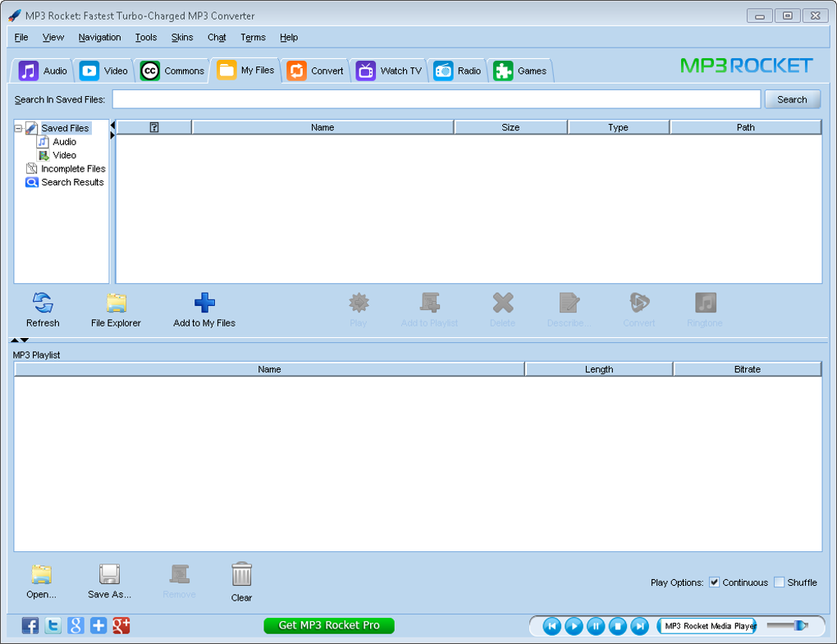
Task: Save playlist with Save As... icon
Action: pyautogui.click(x=109, y=574)
